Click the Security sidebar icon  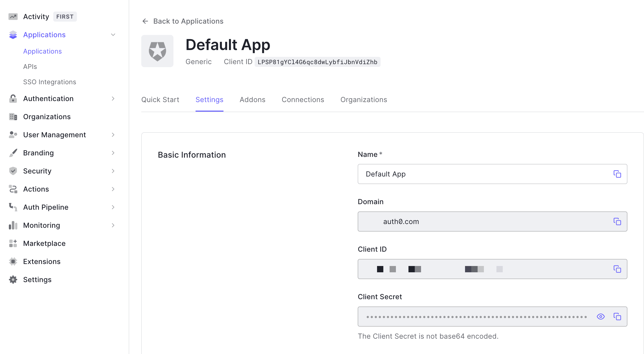click(13, 171)
